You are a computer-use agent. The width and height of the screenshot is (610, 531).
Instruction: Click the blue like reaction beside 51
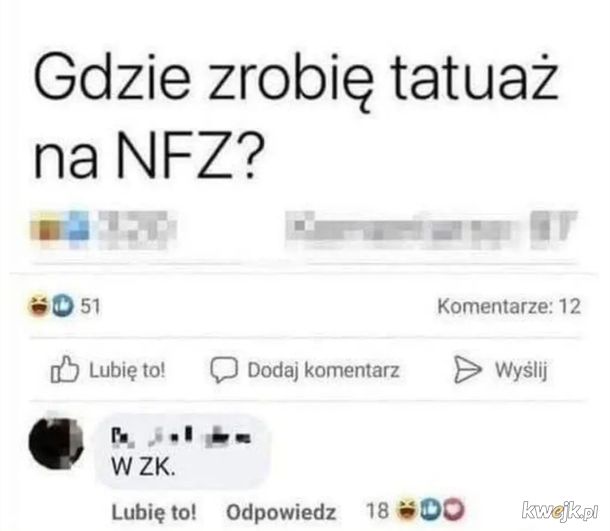click(62, 306)
